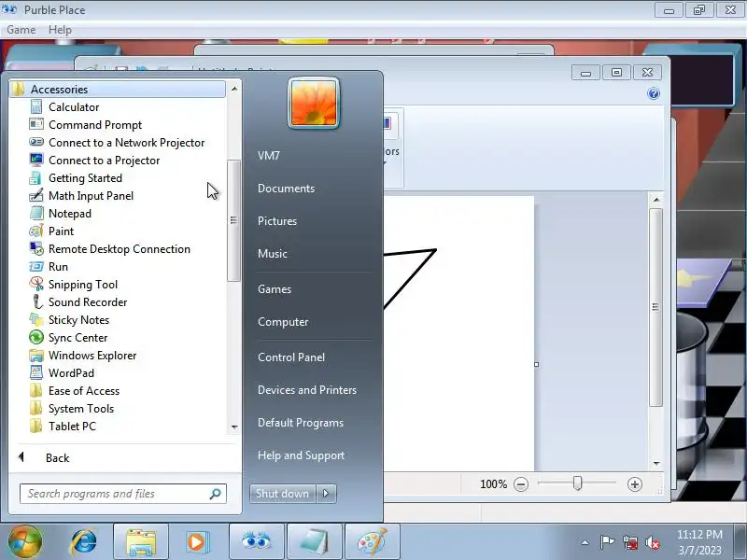Open Games from Start menu
The height and width of the screenshot is (560, 747).
pos(275,289)
